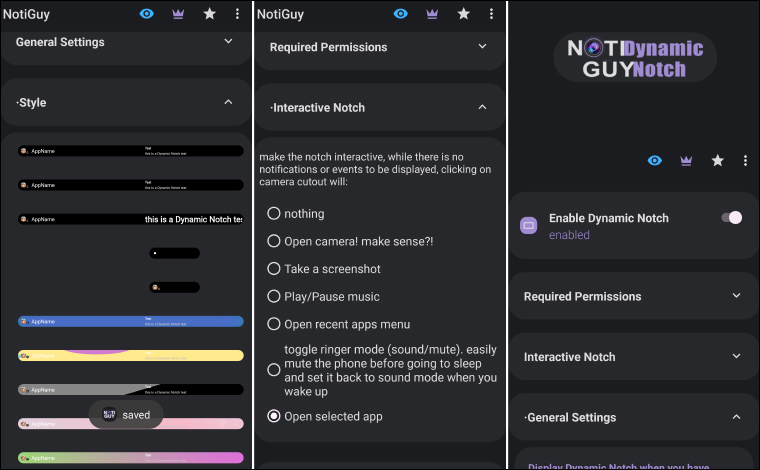Image resolution: width=760 pixels, height=470 pixels.
Task: Expand Required Permissions below Enable Dynamic Notch
Action: 736,296
